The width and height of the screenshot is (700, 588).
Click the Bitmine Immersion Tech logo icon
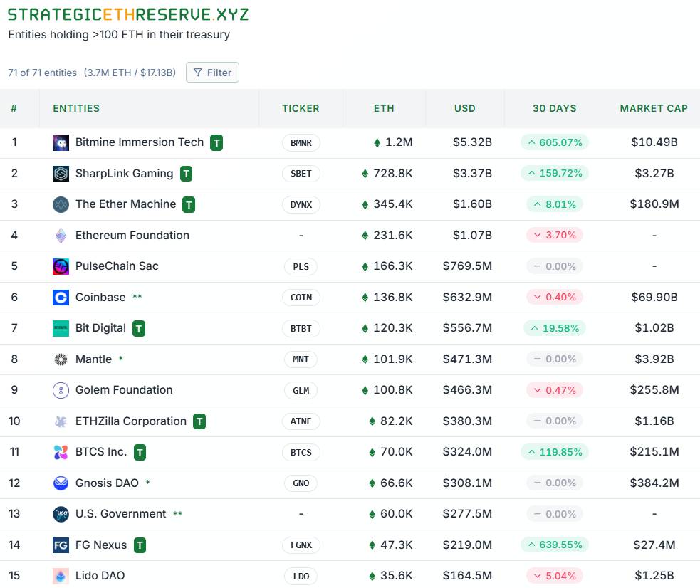coord(61,142)
